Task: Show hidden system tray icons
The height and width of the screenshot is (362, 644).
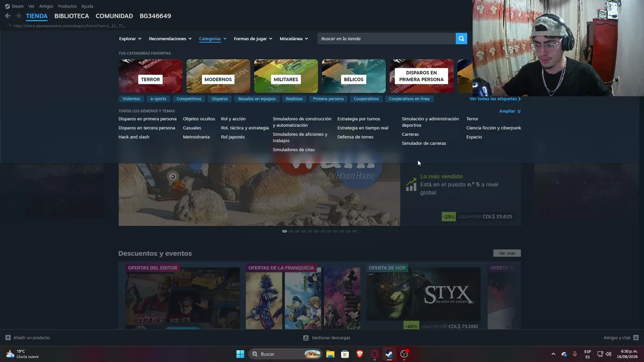Action: pos(553,354)
